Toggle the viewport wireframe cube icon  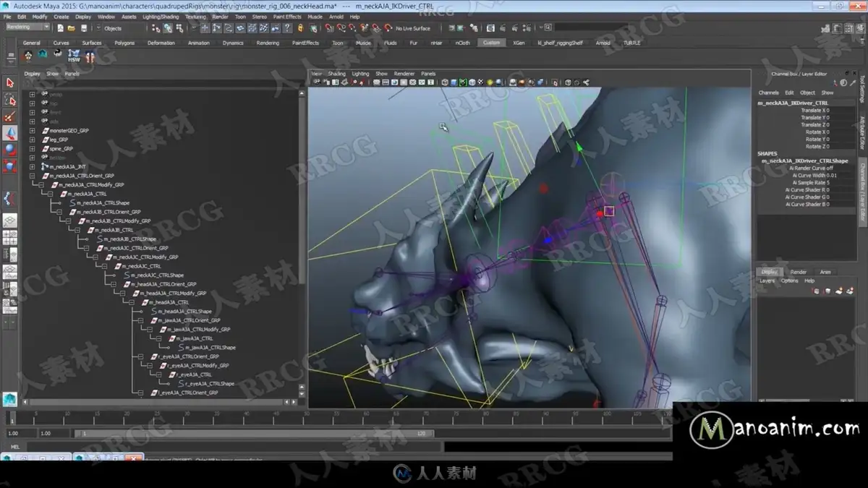click(444, 82)
